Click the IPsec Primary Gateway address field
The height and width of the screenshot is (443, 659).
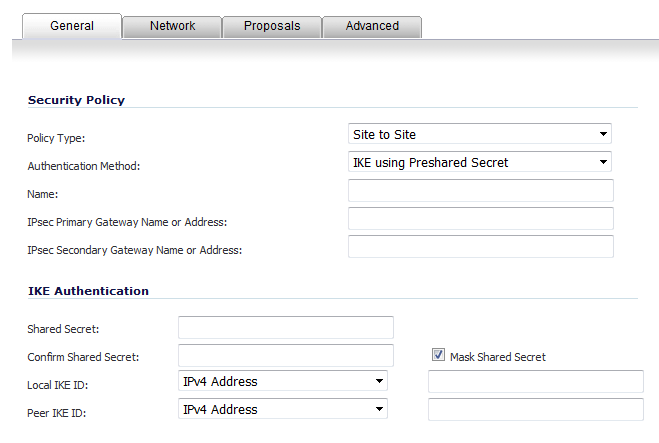pos(481,219)
